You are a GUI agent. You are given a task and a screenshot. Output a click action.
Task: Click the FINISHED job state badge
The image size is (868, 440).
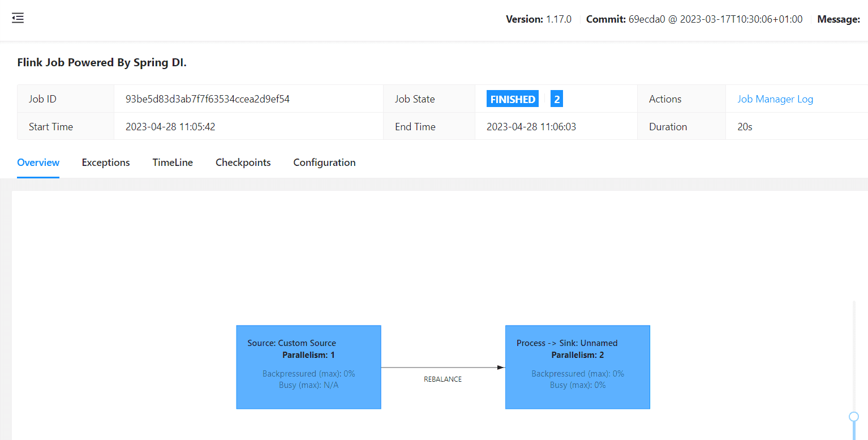(513, 99)
